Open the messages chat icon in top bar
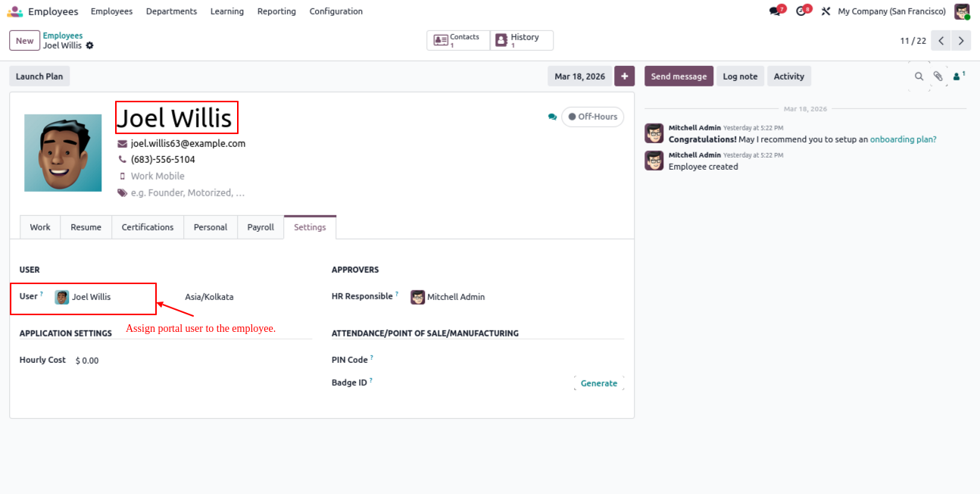Image resolution: width=980 pixels, height=494 pixels. (x=775, y=11)
